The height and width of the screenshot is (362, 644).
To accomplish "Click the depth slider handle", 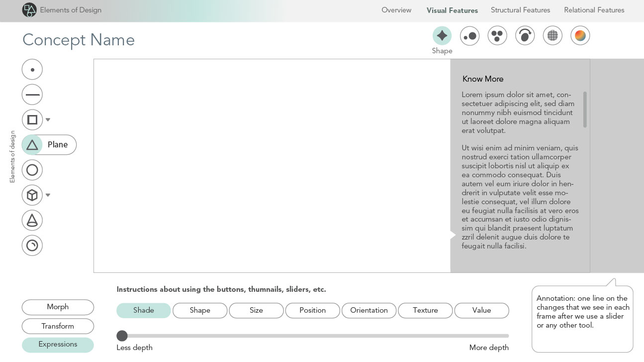I will point(122,336).
